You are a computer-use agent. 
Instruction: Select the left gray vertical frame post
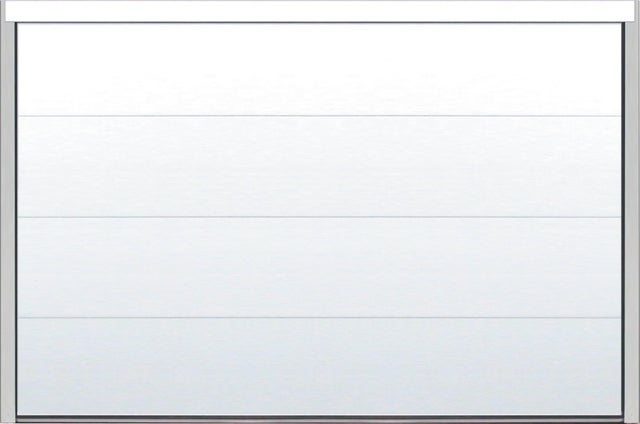point(8,222)
